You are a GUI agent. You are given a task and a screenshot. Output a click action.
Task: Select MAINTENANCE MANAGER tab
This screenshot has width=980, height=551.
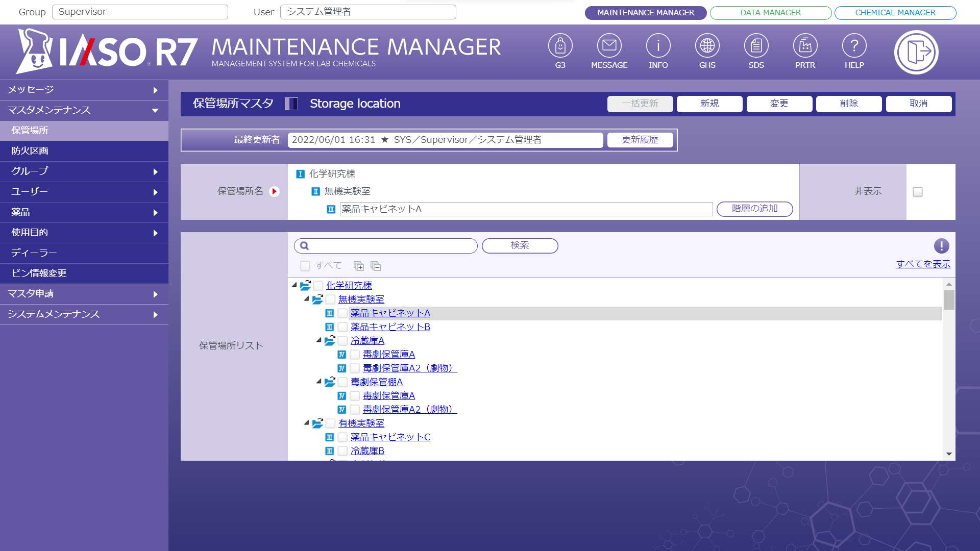pyautogui.click(x=646, y=13)
